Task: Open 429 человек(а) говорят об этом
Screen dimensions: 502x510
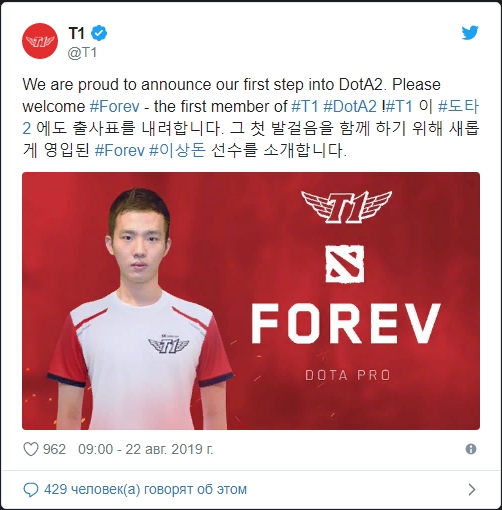Action: (x=145, y=490)
